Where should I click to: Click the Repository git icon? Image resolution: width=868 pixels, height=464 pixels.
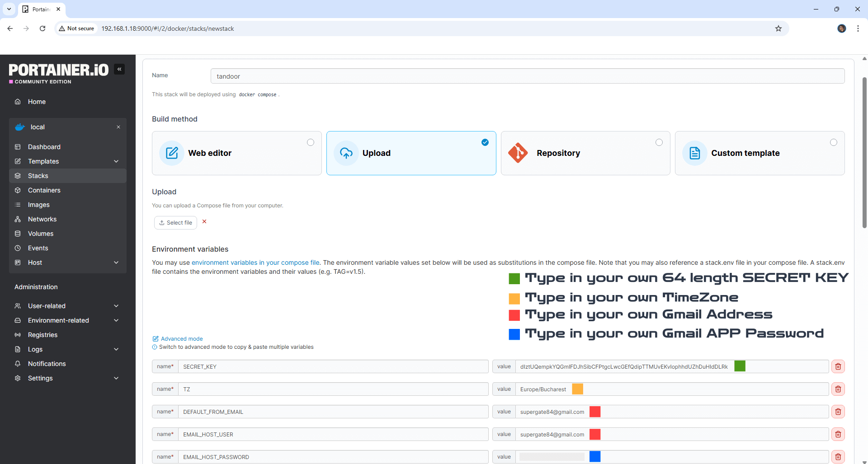click(518, 153)
